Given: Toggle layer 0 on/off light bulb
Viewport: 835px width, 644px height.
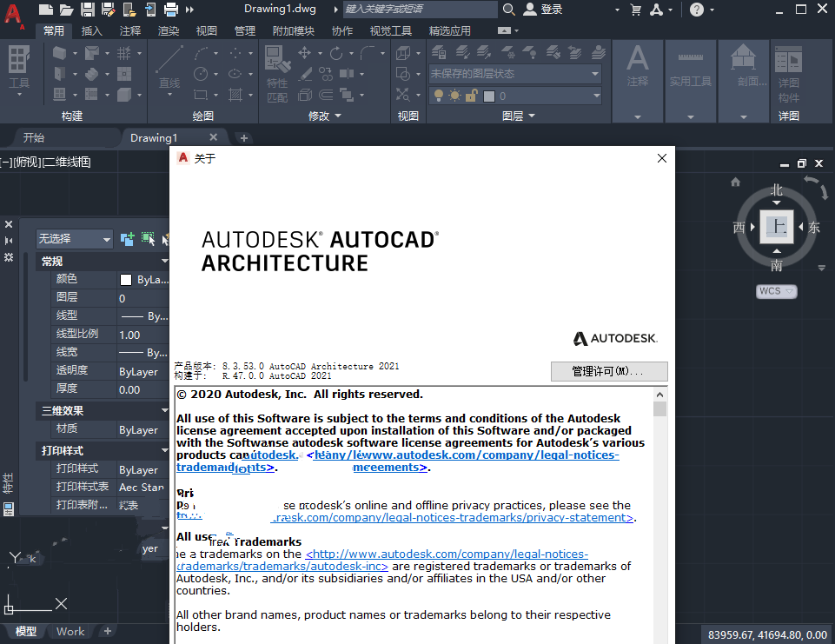Looking at the screenshot, I should coord(439,96).
